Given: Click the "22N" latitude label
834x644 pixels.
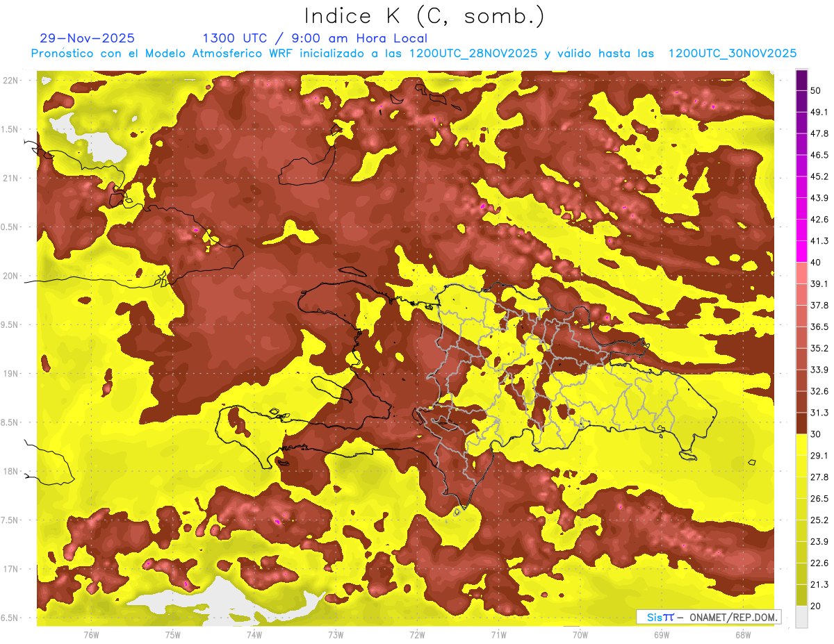Looking at the screenshot, I should [x=12, y=81].
